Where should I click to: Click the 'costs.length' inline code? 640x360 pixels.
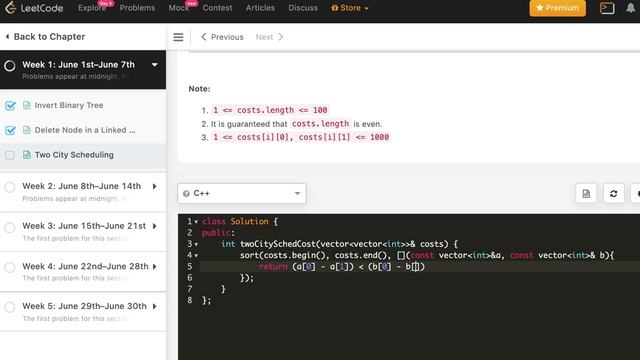320,124
